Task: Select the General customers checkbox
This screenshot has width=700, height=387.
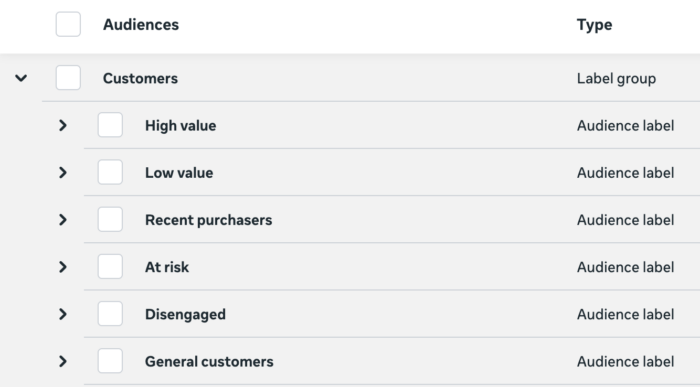Action: (110, 361)
